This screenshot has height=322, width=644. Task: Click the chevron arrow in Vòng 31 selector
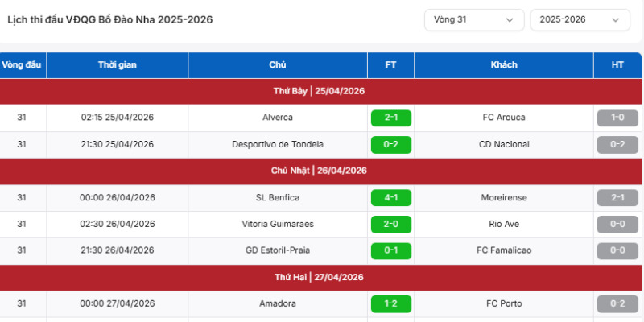click(510, 20)
